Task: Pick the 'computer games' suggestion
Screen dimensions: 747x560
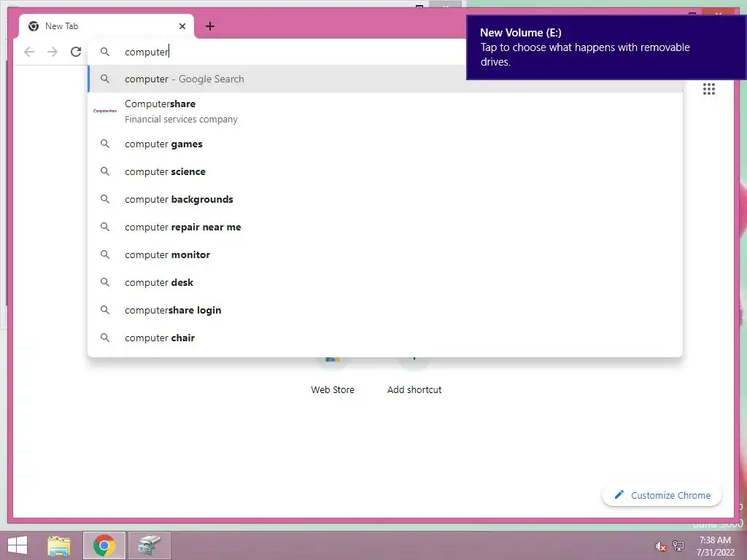Action: coord(385,144)
